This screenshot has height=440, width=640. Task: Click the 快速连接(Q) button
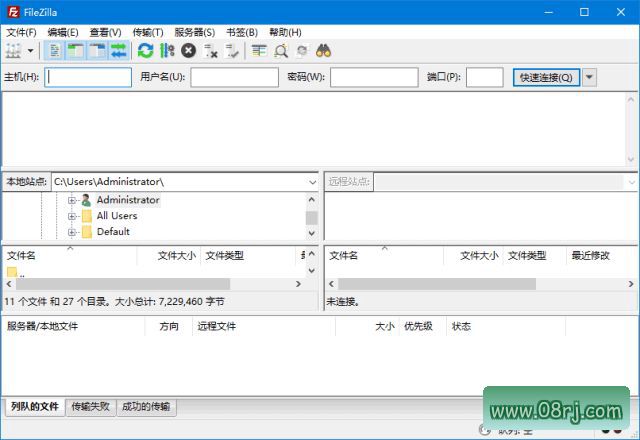click(546, 77)
